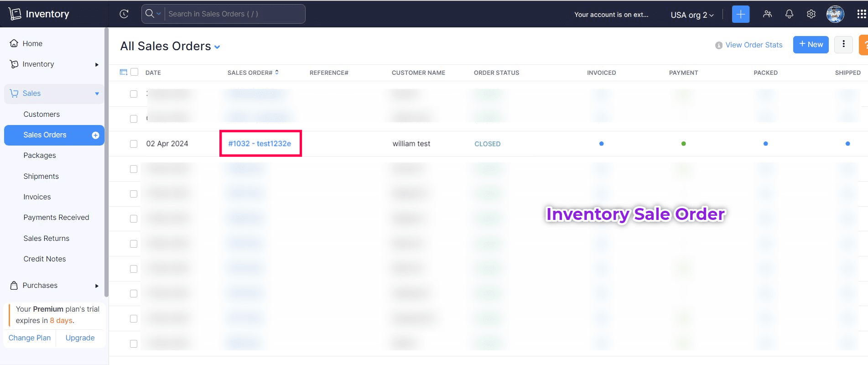Go to Invoices in the sidebar

click(37, 197)
